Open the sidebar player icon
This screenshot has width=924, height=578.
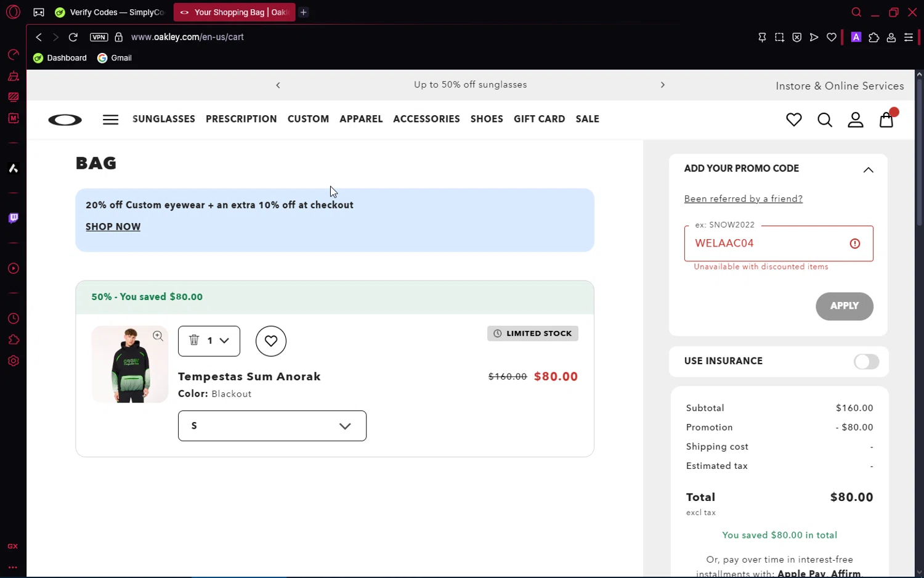(13, 269)
